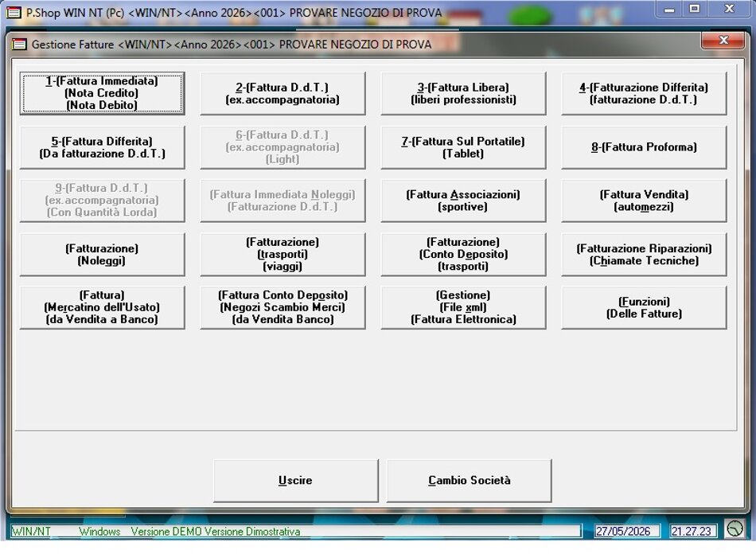Image resolution: width=756 pixels, height=554 pixels.
Task: Select 3-(Fattura Libera) liberi professionisti
Action: 463,93
